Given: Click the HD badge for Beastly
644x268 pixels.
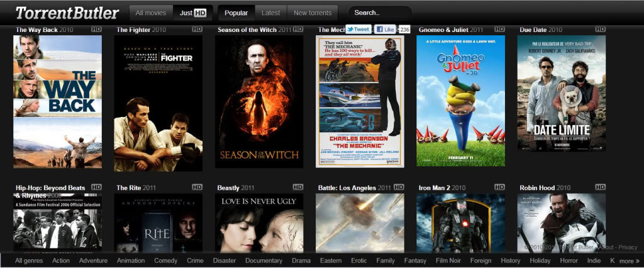Looking at the screenshot, I should 297,187.
